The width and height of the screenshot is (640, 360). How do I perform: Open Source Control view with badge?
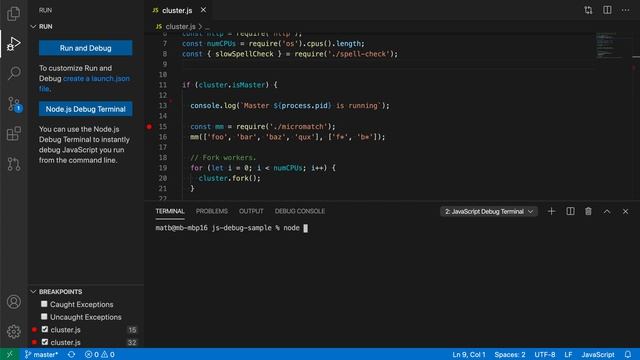pos(14,104)
